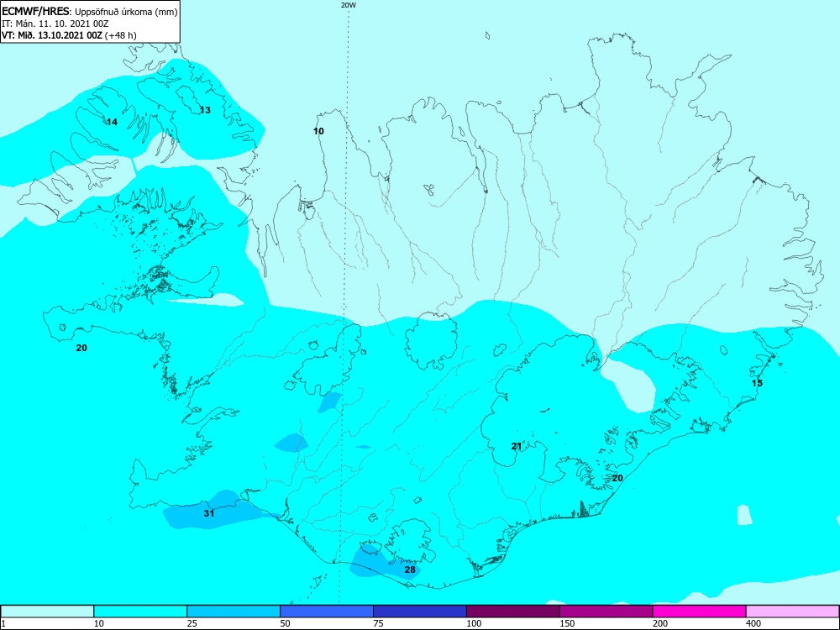
Task: Click the precipitation value 21 on the glacier
Action: pyautogui.click(x=517, y=446)
